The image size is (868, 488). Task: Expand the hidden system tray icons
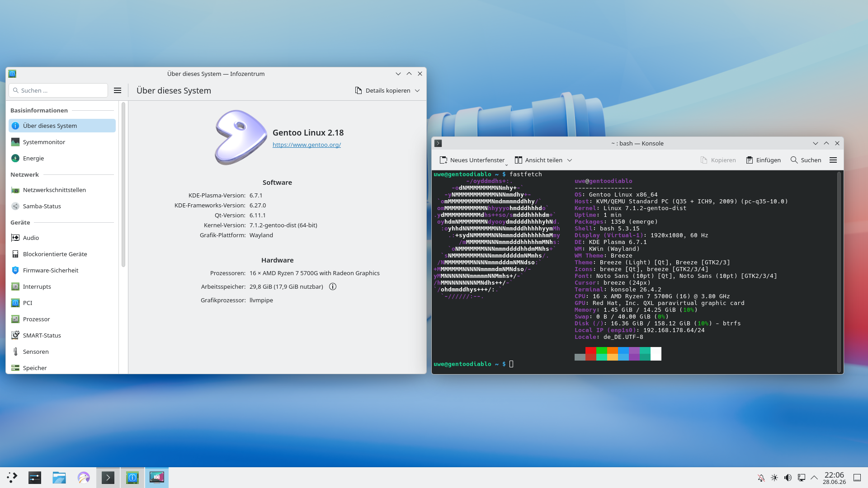814,478
